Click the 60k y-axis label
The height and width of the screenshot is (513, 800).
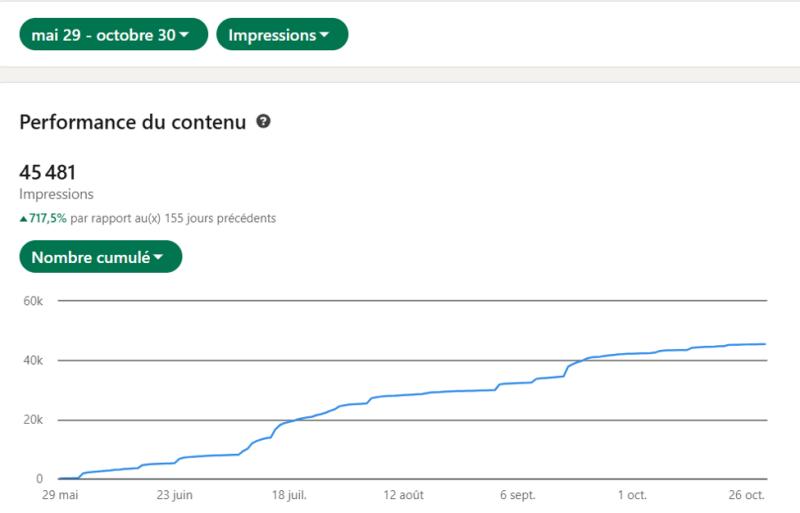32,300
